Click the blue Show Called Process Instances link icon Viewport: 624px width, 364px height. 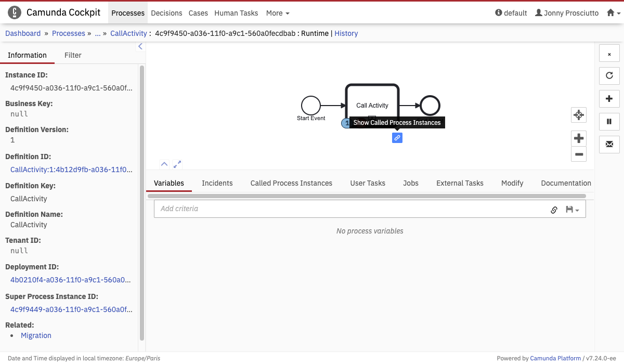click(397, 138)
